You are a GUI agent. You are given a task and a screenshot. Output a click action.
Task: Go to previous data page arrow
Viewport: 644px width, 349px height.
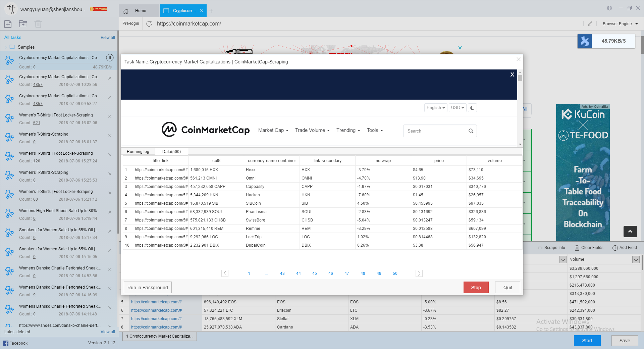225,273
